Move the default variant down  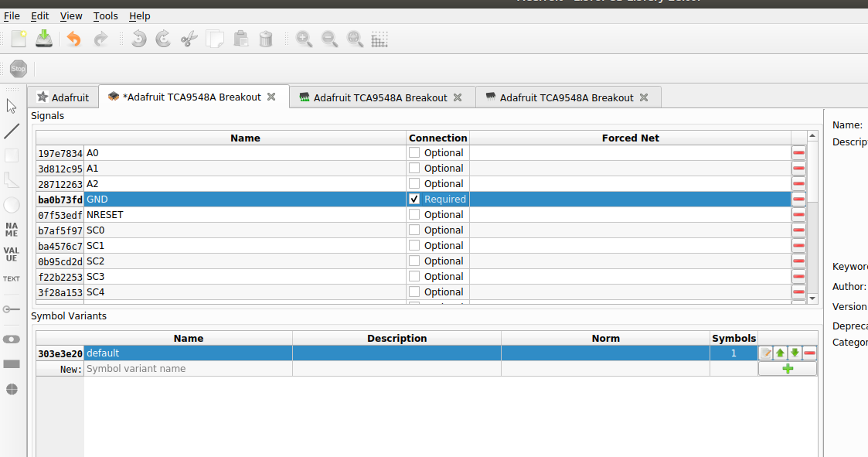(795, 353)
